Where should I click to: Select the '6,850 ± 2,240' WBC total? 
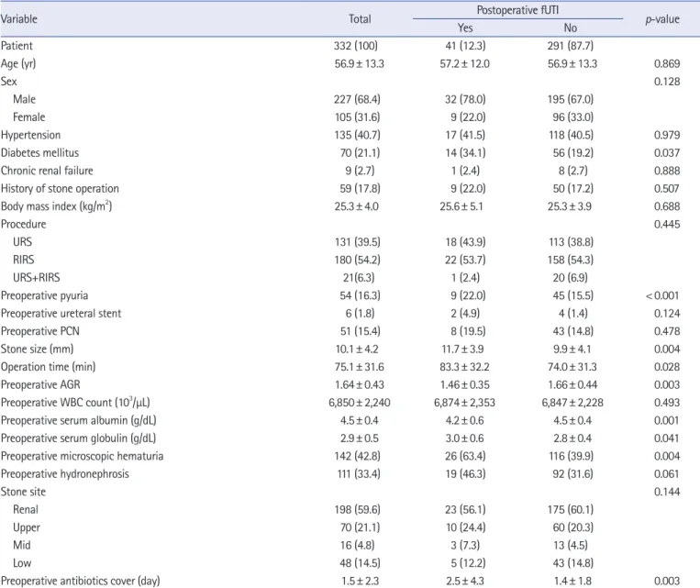[x=360, y=403]
